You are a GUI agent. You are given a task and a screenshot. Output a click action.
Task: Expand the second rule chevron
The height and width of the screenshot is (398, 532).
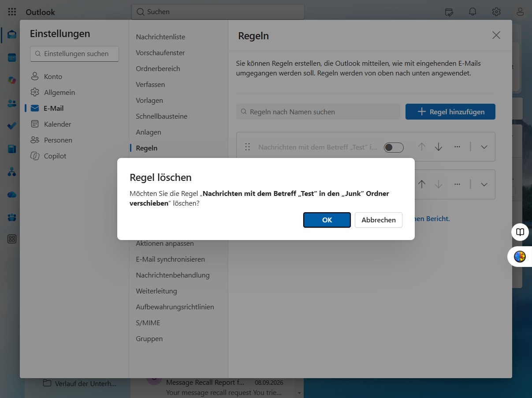coord(484,184)
